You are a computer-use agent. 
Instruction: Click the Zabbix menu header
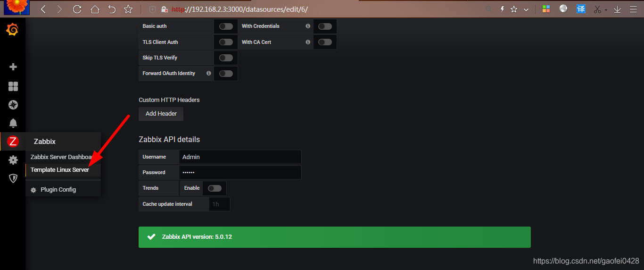tap(63, 142)
